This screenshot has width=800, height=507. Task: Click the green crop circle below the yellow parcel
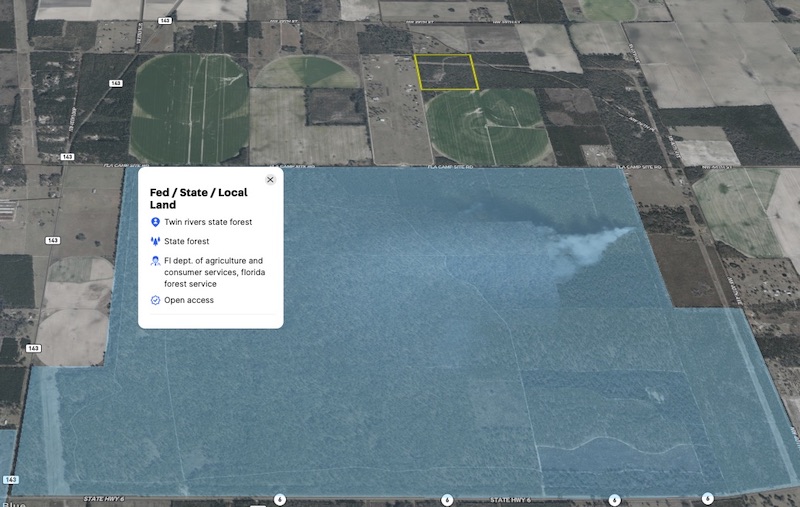click(487, 127)
